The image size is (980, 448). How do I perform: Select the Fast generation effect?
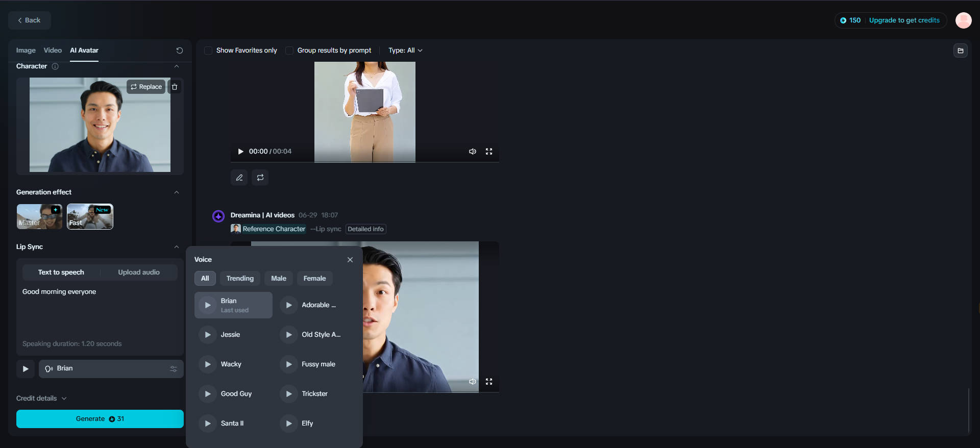click(x=90, y=217)
